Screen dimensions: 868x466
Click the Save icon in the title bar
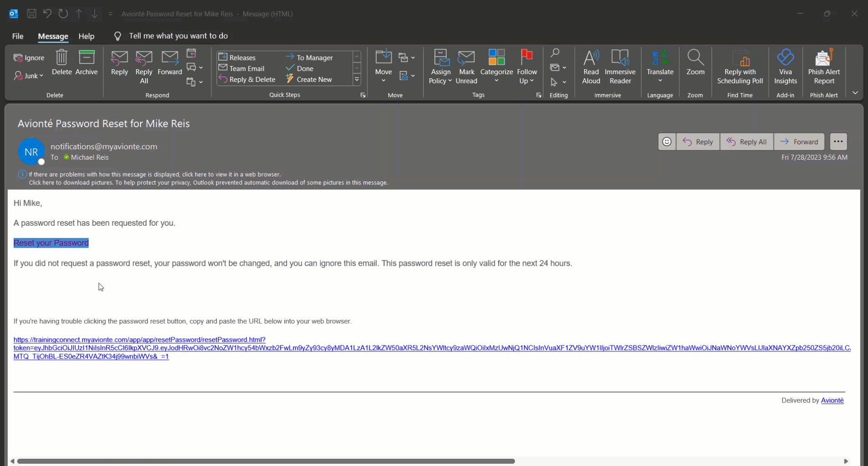31,14
